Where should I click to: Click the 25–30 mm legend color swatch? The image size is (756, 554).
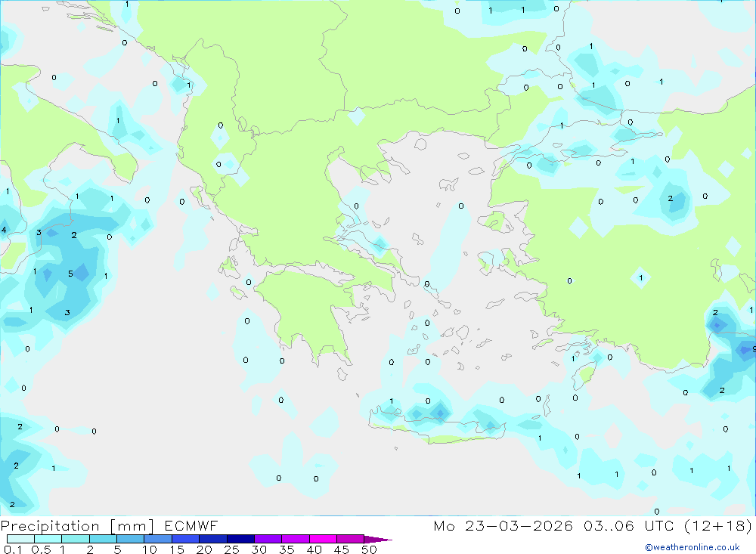click(x=240, y=539)
